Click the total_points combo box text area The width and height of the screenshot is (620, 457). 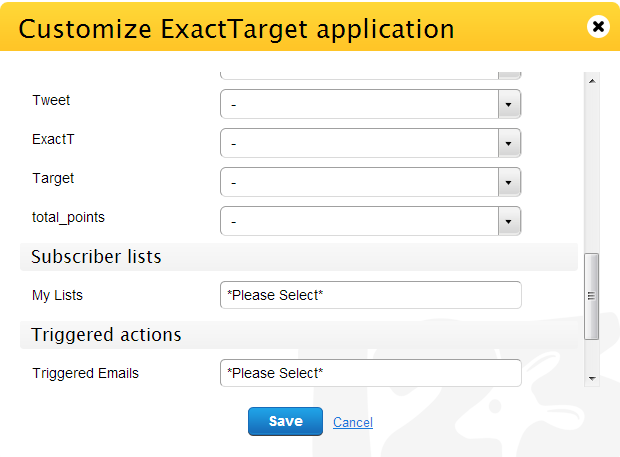[x=359, y=221]
